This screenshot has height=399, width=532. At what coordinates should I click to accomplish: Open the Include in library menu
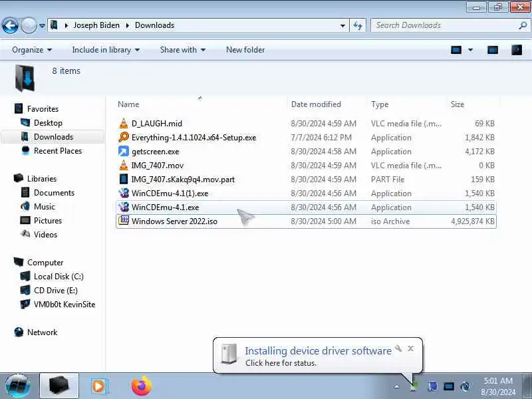coord(106,50)
